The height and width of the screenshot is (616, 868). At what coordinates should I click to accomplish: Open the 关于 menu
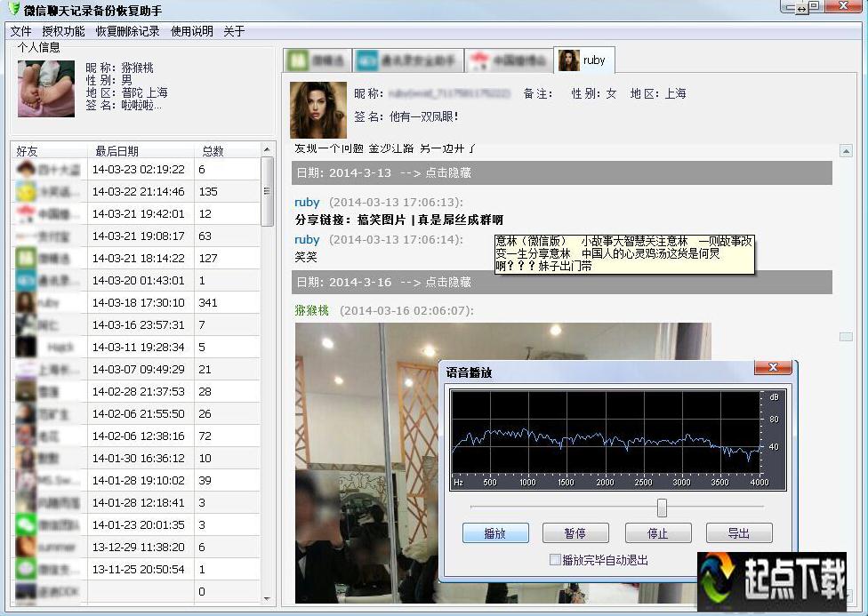tap(234, 31)
